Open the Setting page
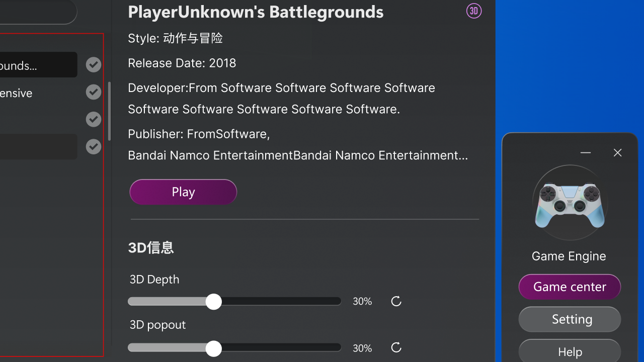 pos(570,319)
